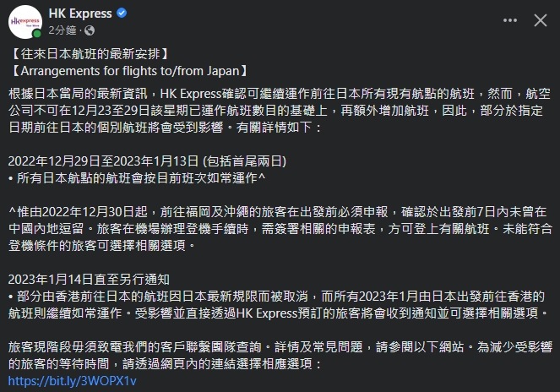Click the Arrangements for flights to/from Japan heading
Image resolution: width=560 pixels, height=392 pixels.
coord(129,71)
